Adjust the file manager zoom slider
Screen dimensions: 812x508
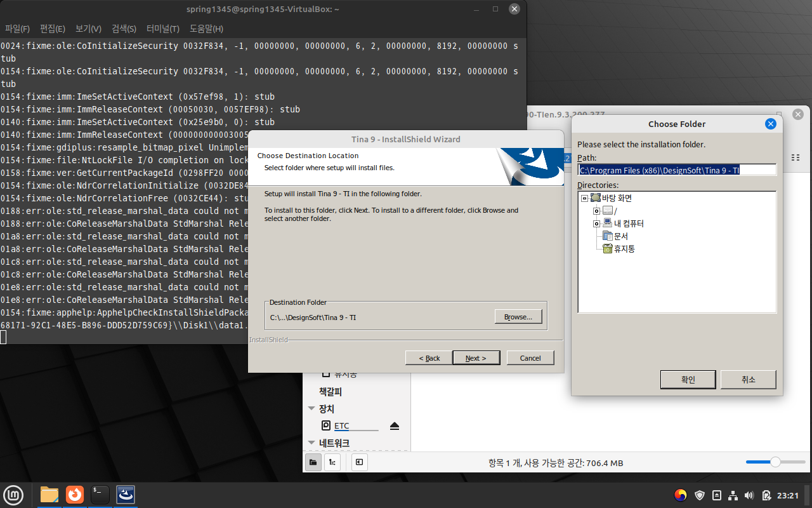[775, 462]
